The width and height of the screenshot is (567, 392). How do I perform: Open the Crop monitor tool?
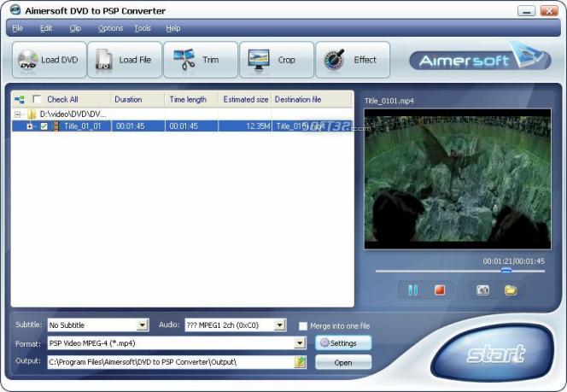coord(259,60)
